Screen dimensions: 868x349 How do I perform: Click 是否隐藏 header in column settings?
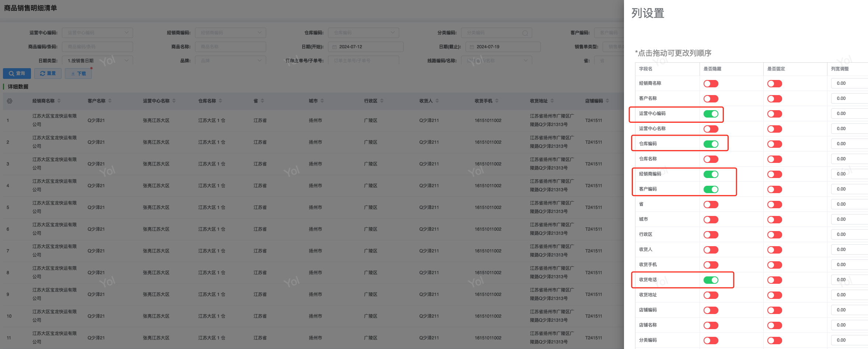[712, 69]
